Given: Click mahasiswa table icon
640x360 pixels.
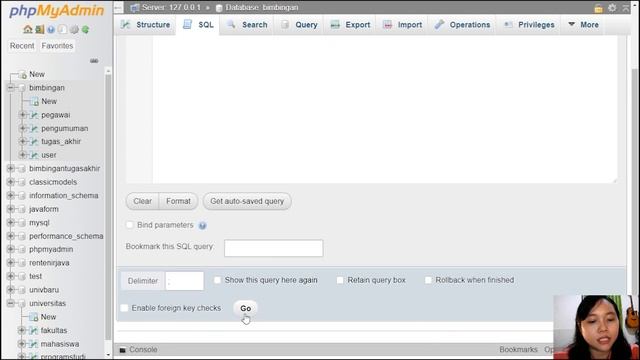Looking at the screenshot, I should [x=34, y=344].
